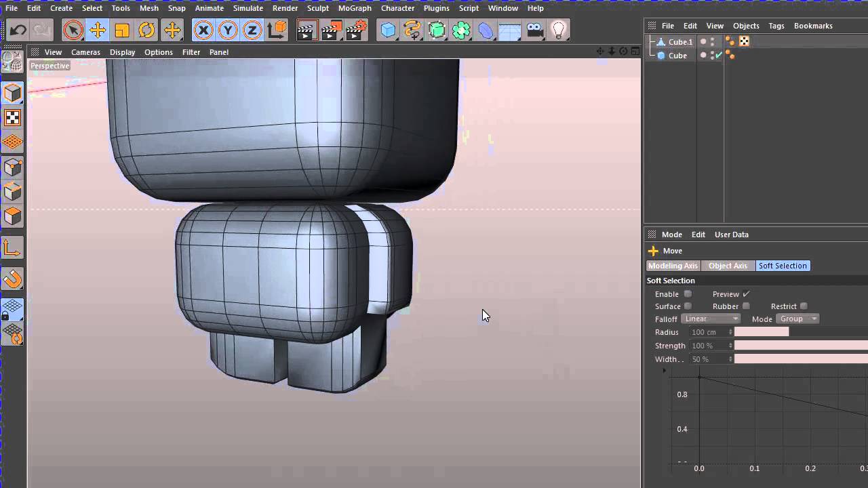Click the Strength 100 % field
868x488 pixels.
click(x=711, y=346)
